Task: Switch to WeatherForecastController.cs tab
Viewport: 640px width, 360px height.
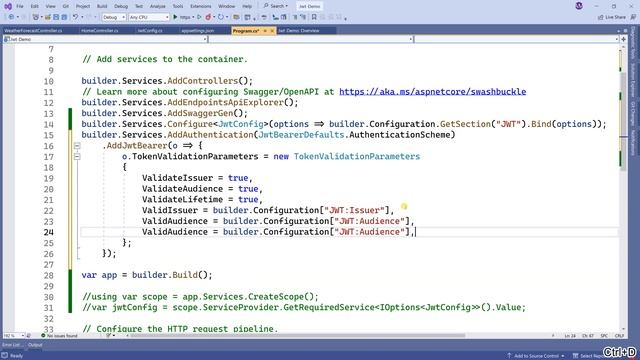Action: [33, 31]
